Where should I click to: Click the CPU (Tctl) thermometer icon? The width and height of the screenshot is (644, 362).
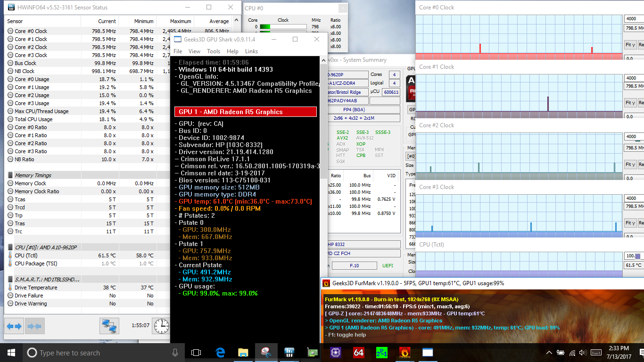[x=10, y=255]
